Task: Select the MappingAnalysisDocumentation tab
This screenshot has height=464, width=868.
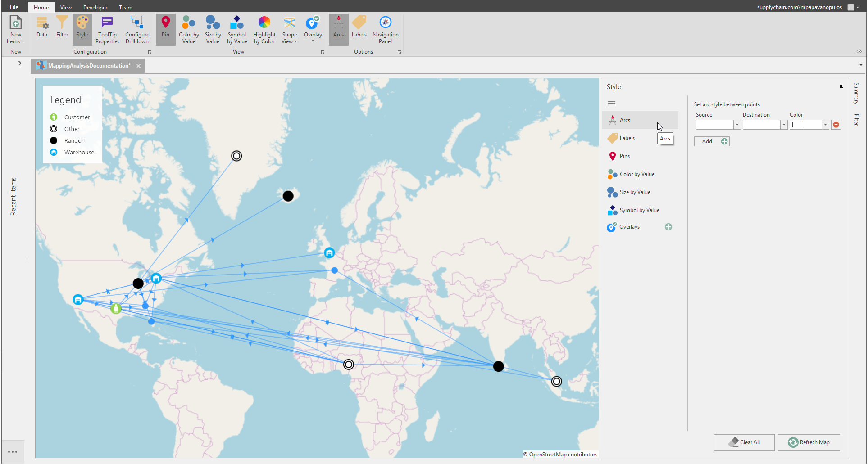Action: click(x=89, y=66)
